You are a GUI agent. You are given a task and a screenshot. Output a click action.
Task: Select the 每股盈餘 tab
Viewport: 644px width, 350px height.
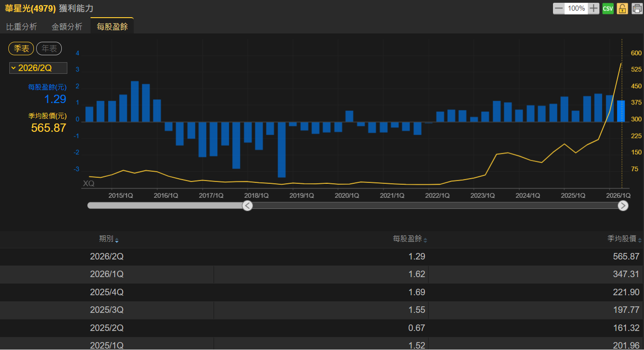click(112, 26)
